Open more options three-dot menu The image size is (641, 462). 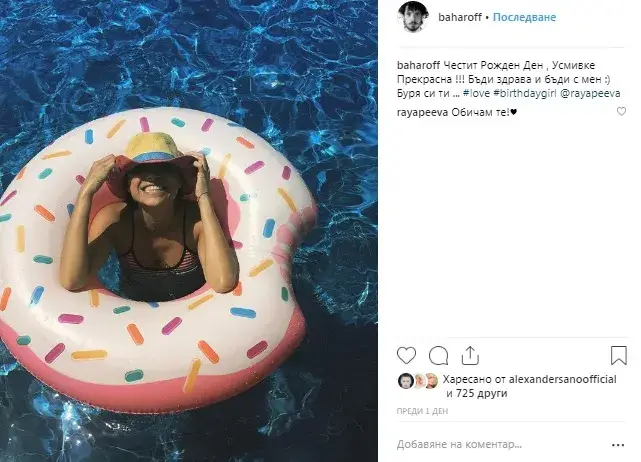[x=618, y=445]
